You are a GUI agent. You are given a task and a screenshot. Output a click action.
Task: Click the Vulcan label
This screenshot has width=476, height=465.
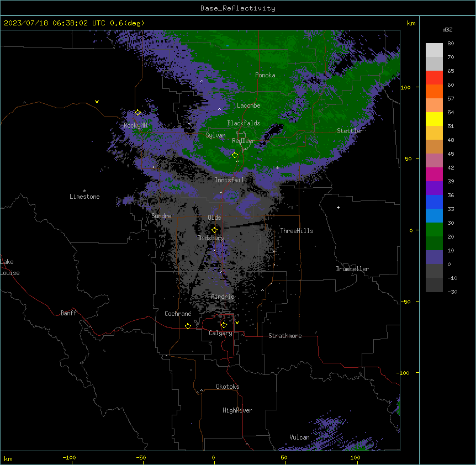[x=300, y=437]
